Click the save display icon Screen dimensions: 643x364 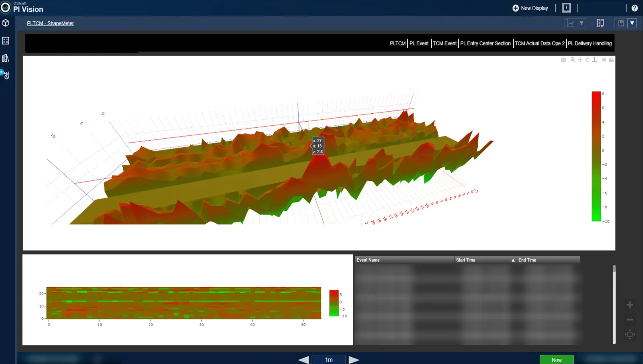(621, 23)
